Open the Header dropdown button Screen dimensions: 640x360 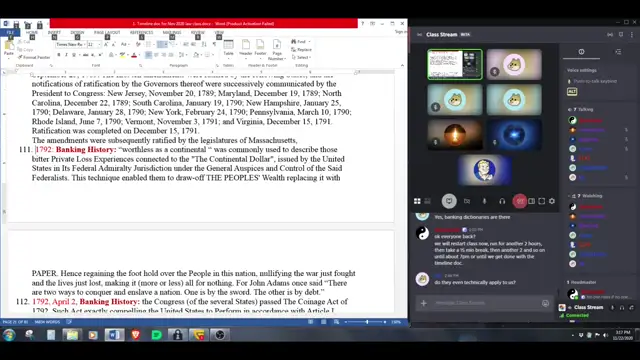(x=246, y=48)
